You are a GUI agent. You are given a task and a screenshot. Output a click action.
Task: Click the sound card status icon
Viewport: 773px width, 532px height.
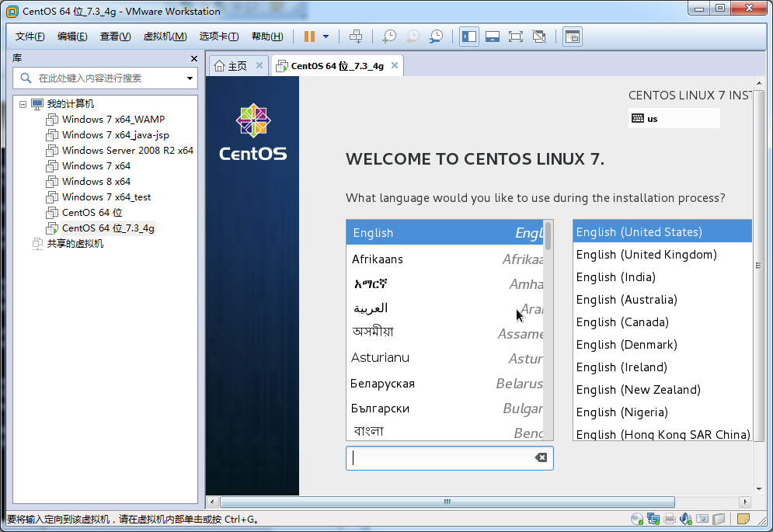686,519
